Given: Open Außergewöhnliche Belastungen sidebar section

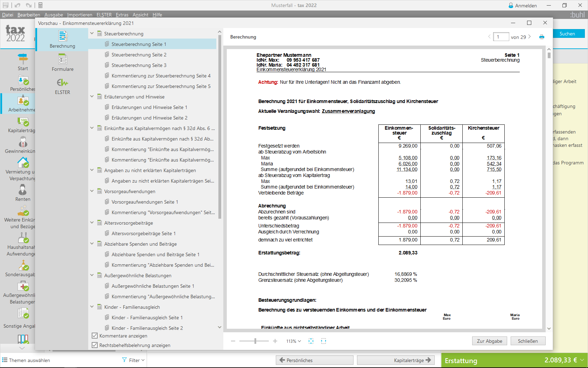Looking at the screenshot, I should (19, 292).
